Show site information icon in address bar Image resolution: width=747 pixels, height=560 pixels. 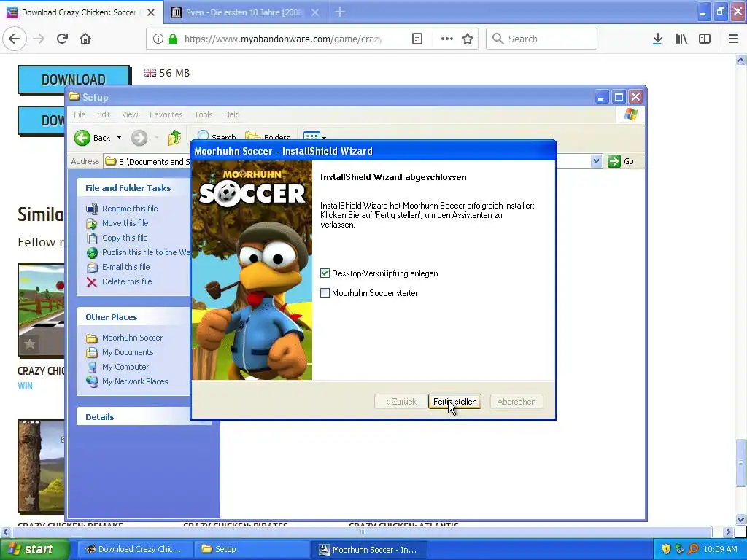[158, 39]
